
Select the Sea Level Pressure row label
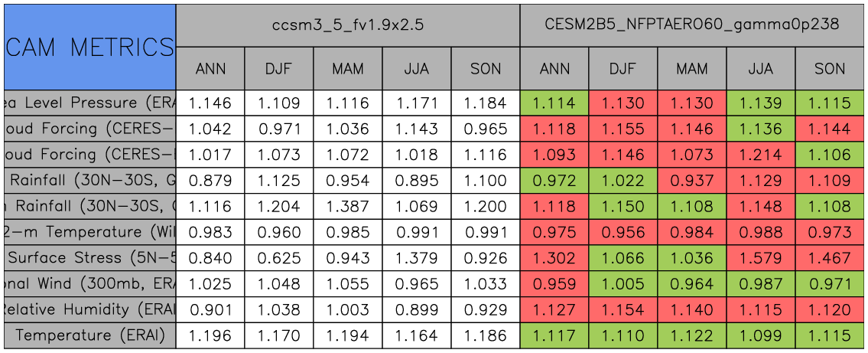coord(89,103)
